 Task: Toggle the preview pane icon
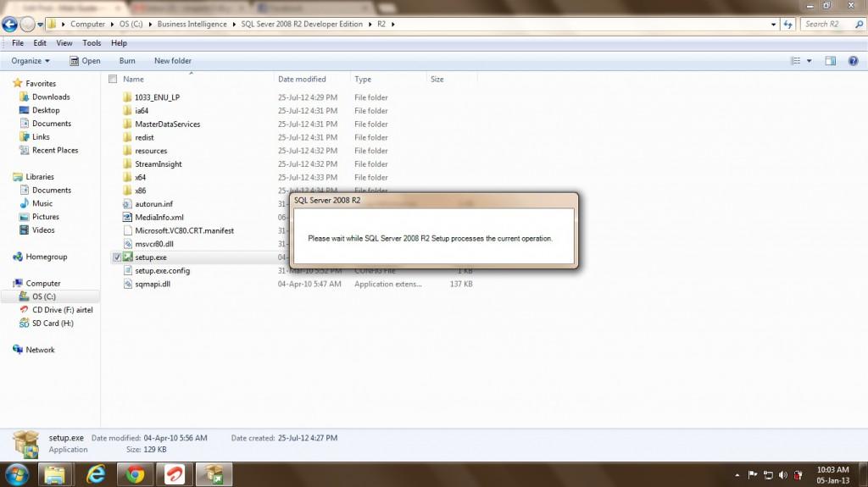831,61
